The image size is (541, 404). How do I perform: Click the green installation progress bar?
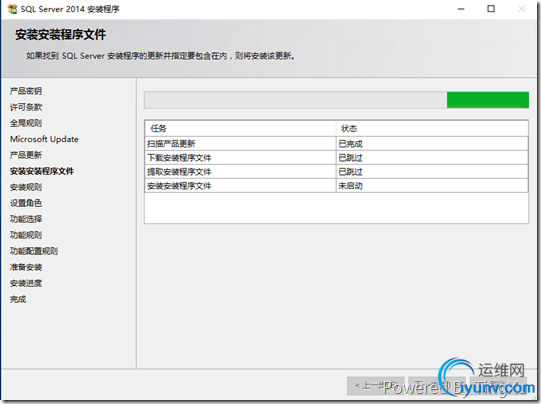336,100
